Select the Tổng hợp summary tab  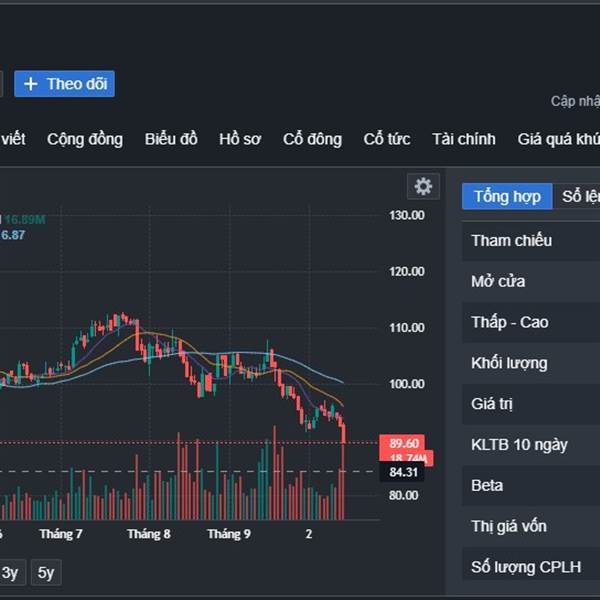click(507, 196)
